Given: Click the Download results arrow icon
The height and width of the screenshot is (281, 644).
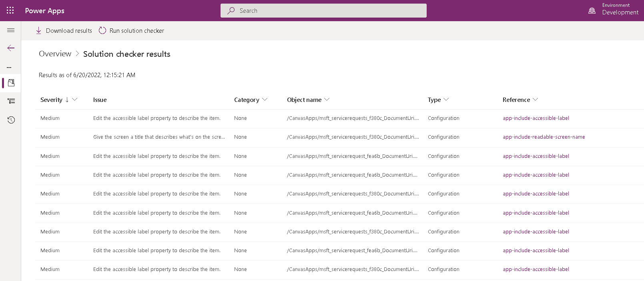Looking at the screenshot, I should click(38, 31).
